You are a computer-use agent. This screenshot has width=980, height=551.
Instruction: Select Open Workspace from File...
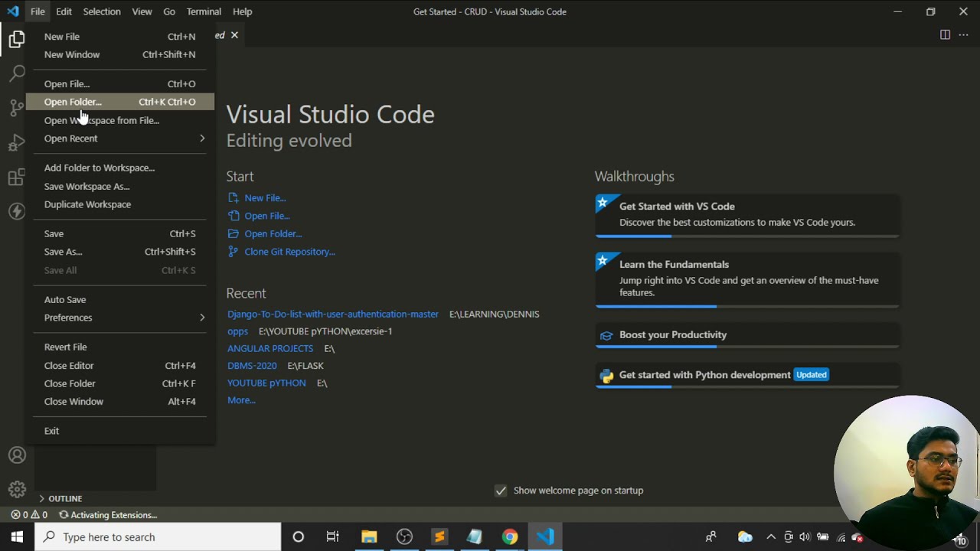[120, 120]
